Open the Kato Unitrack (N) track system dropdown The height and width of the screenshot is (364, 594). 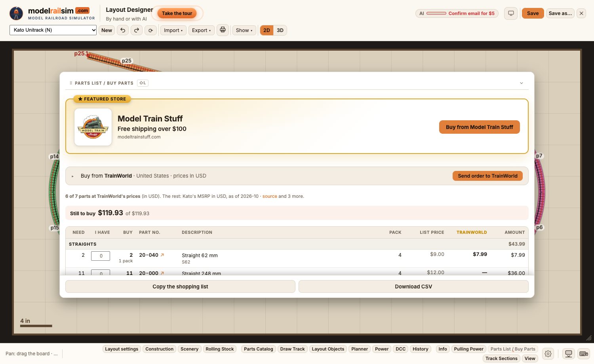[53, 30]
